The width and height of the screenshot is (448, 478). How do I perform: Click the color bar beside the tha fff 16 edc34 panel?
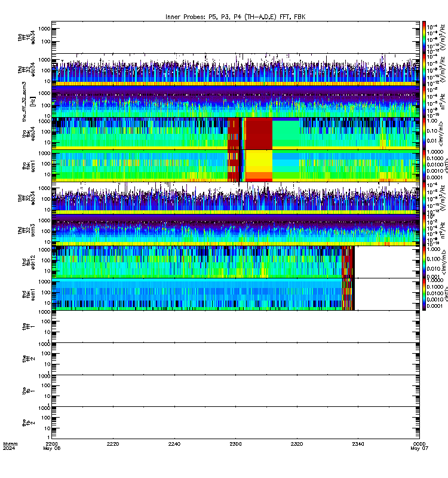(424, 38)
